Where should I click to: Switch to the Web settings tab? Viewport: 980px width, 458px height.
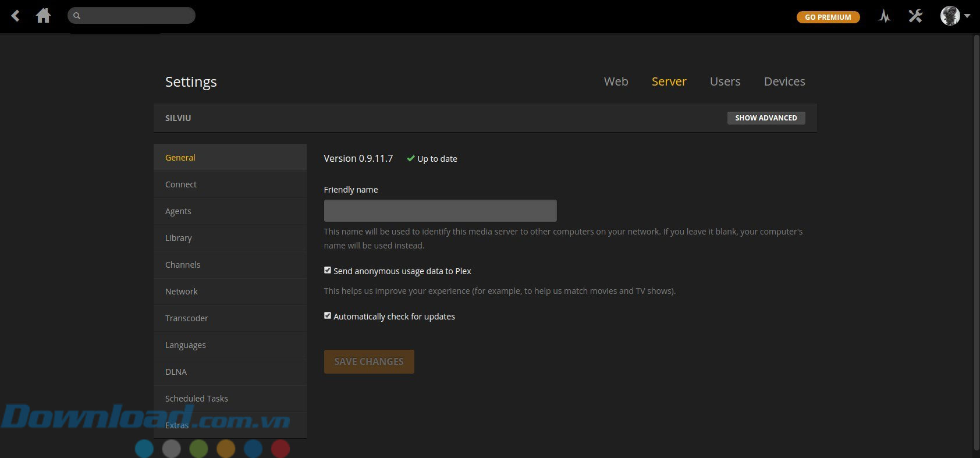pos(616,81)
